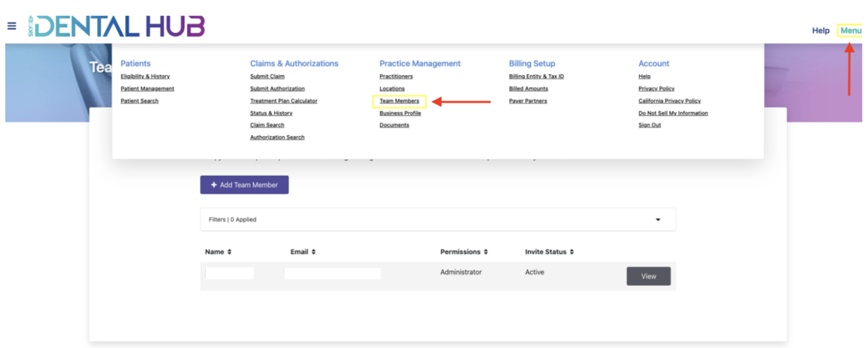Sort by Email column arrows

[x=314, y=252]
